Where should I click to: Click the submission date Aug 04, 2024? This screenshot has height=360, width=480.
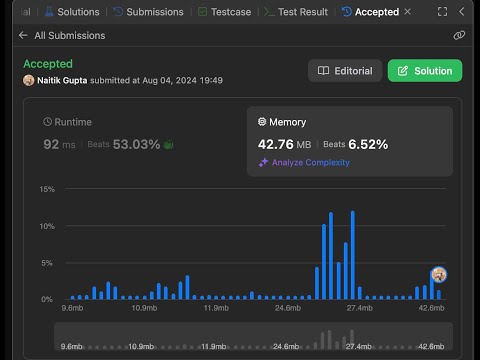pyautogui.click(x=170, y=80)
